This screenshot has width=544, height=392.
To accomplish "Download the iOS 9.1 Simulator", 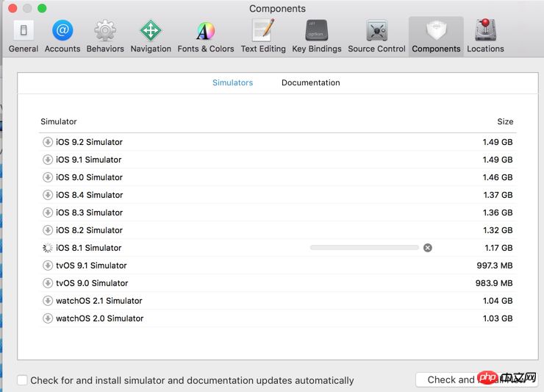I will click(48, 160).
